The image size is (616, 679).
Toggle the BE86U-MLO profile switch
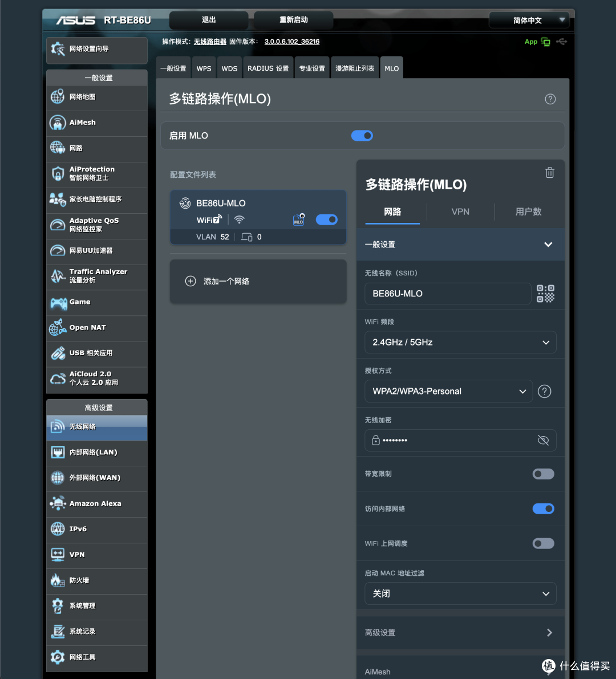(327, 219)
